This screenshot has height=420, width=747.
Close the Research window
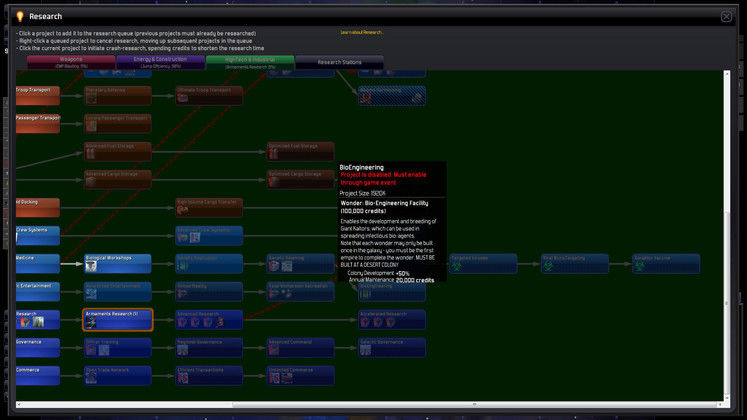coord(726,17)
